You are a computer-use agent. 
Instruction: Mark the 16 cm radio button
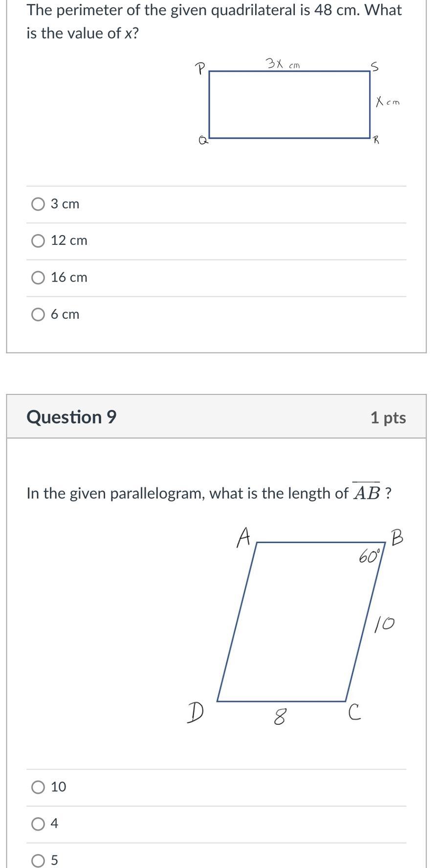coord(38,278)
